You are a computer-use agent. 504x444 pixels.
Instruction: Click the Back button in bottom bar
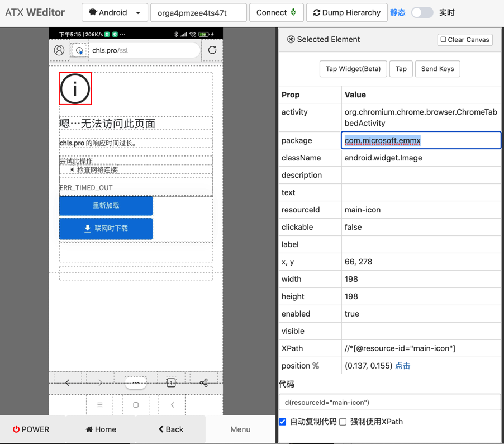[171, 429]
